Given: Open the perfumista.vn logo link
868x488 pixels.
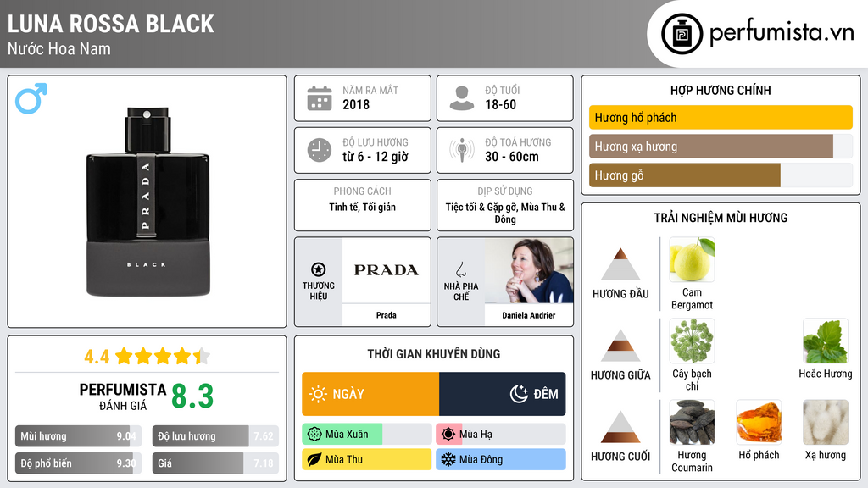Looking at the screenshot, I should (758, 34).
